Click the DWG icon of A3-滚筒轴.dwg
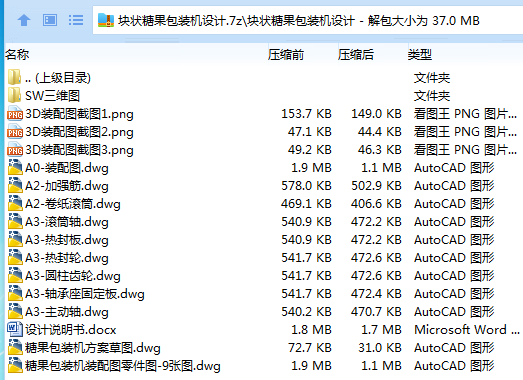 pos(15,221)
